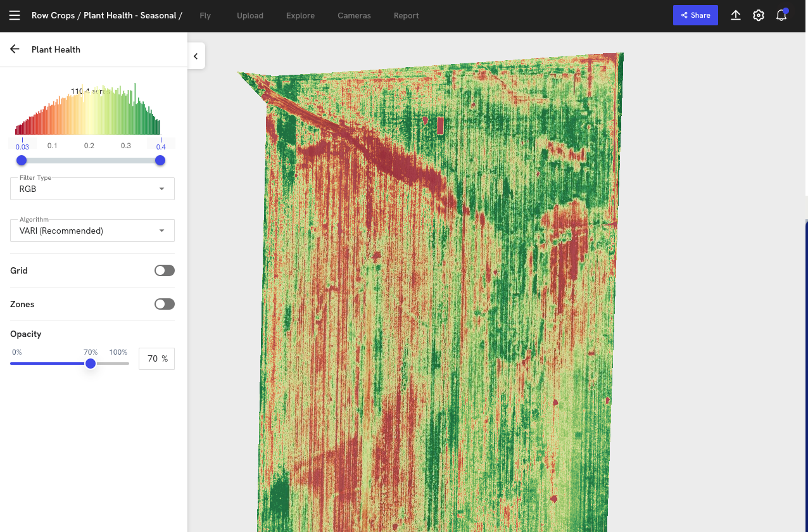Focus the opacity percentage input field
Viewport: 808px width, 532px height.
point(156,358)
